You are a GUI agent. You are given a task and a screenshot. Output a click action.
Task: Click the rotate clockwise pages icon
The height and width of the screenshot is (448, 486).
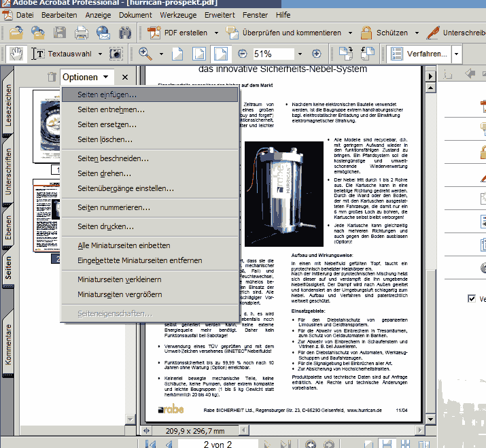tap(345, 53)
